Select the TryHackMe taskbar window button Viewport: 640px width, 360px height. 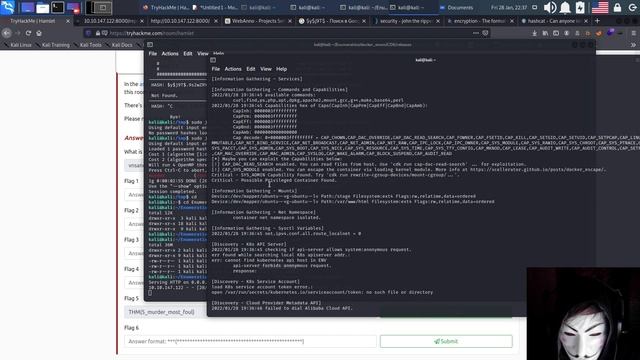(165, 7)
